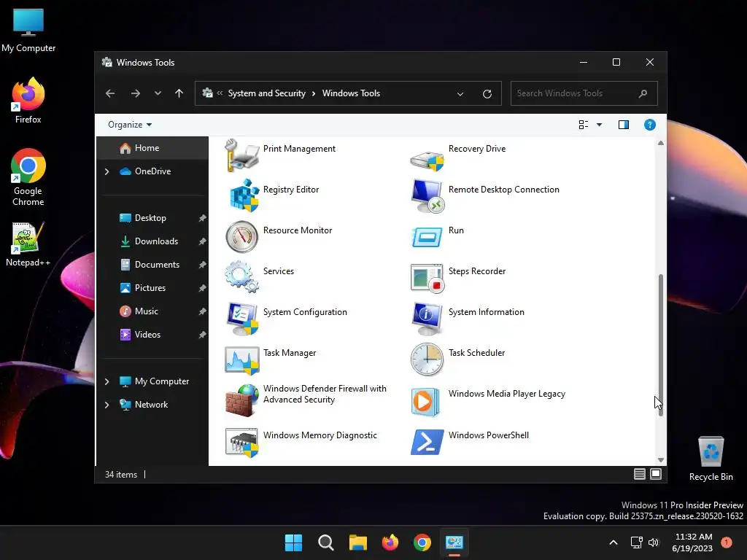Click the scroll down arrow

click(x=660, y=459)
